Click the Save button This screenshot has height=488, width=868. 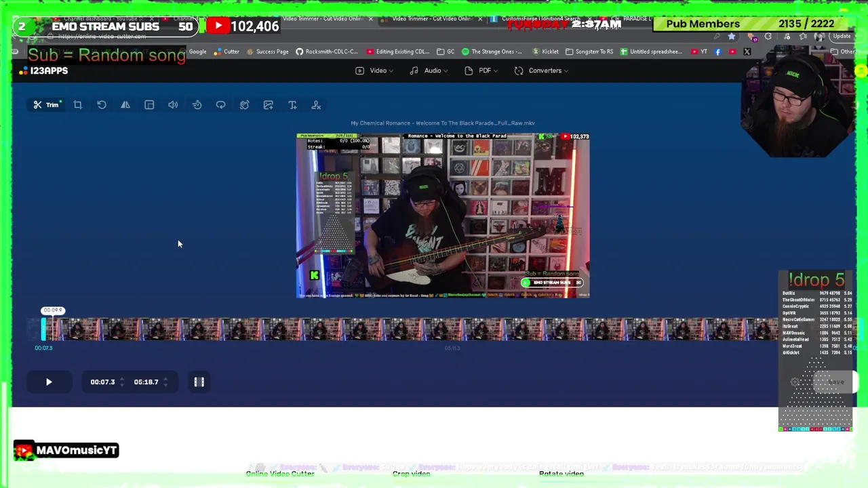tap(836, 382)
